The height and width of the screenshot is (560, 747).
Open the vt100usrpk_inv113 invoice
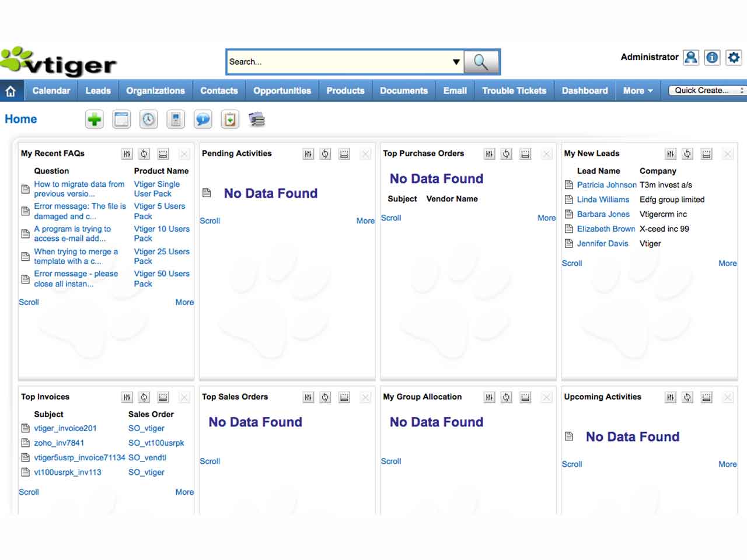point(68,472)
